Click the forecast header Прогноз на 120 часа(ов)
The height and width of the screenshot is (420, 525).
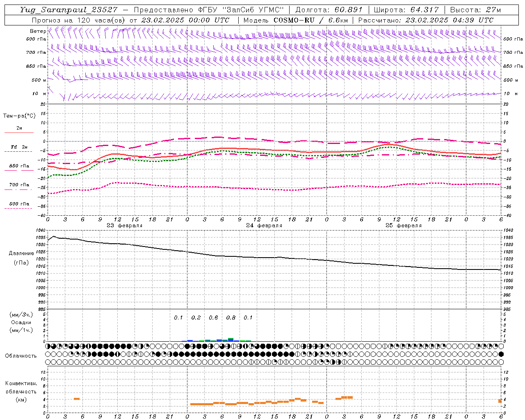(x=79, y=20)
